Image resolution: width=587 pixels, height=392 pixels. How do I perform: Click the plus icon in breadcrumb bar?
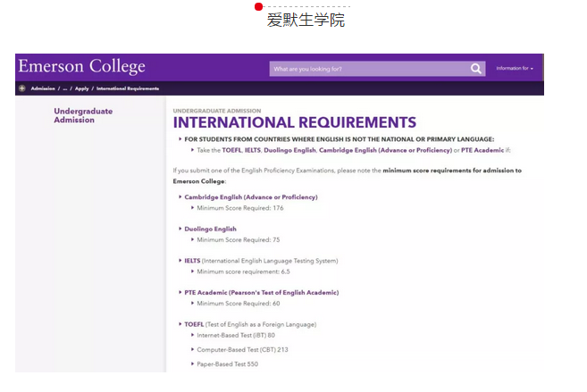[22, 88]
